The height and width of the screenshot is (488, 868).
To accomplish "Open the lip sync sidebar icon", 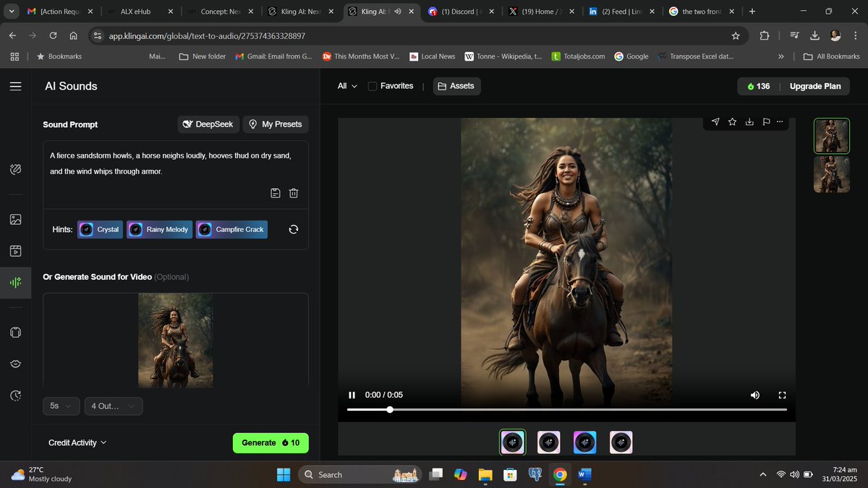I will (15, 364).
